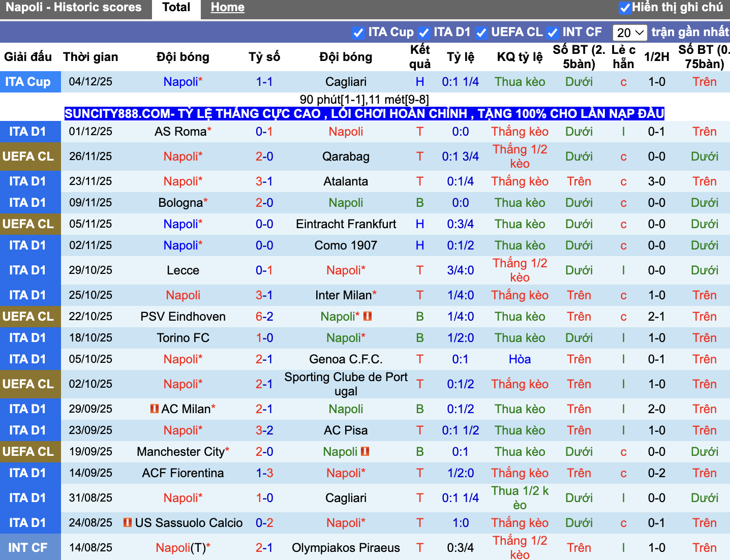The height and width of the screenshot is (560, 730).
Task: Click Napoli link in Inter Milan row
Action: pos(183,295)
